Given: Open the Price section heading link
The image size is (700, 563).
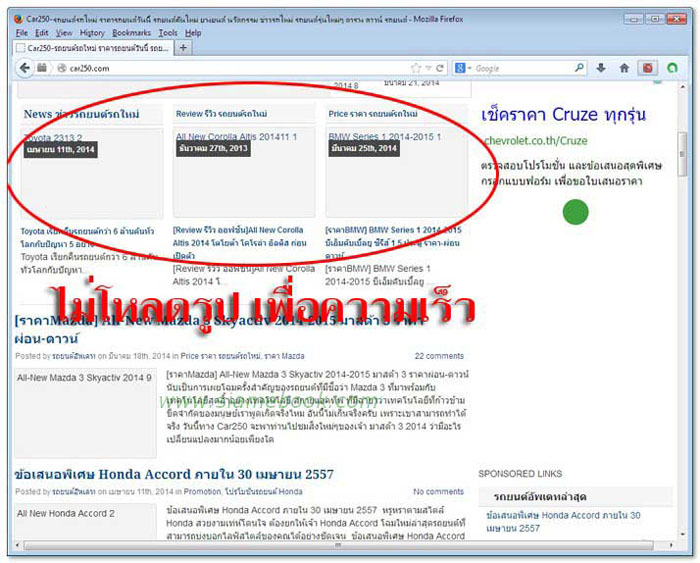Looking at the screenshot, I should [x=373, y=114].
